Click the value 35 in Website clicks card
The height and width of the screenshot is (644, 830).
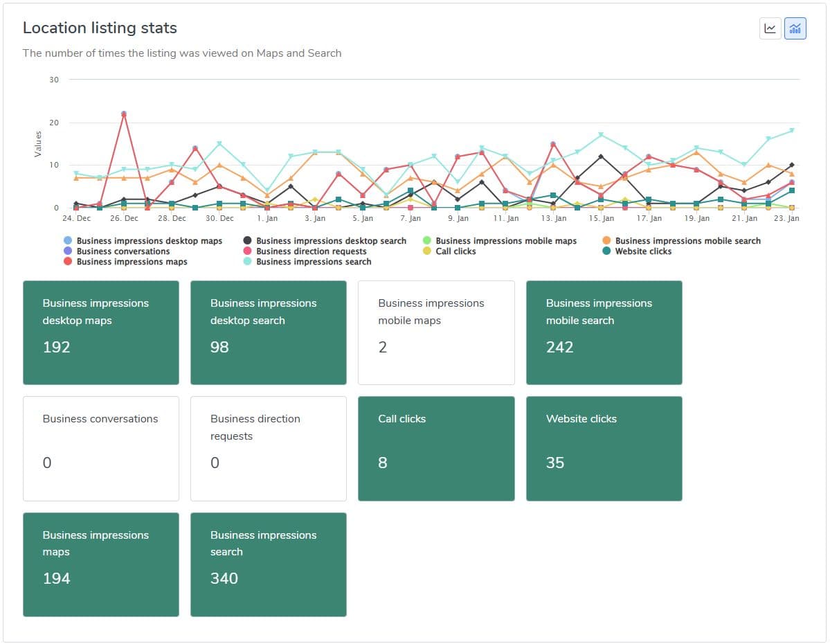coord(554,463)
